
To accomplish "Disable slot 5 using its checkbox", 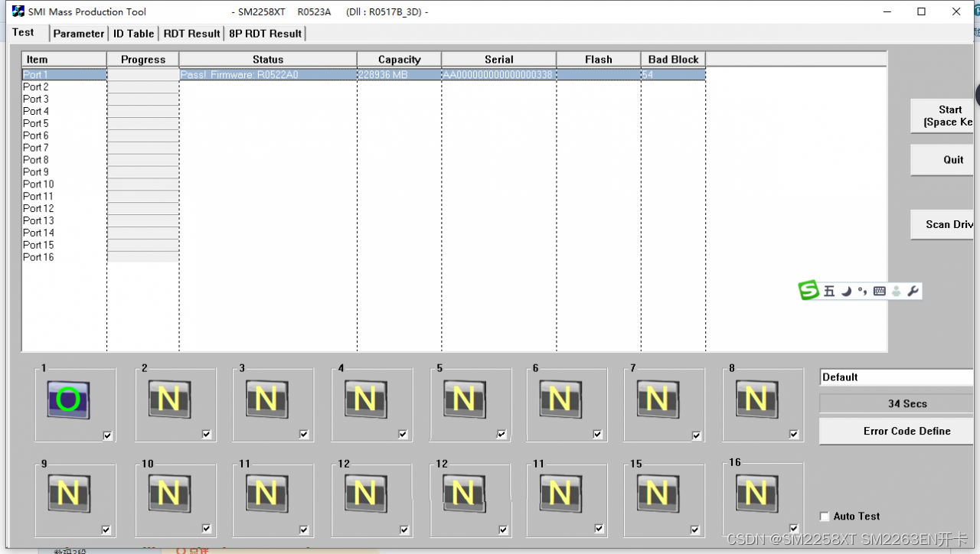I will pos(501,435).
